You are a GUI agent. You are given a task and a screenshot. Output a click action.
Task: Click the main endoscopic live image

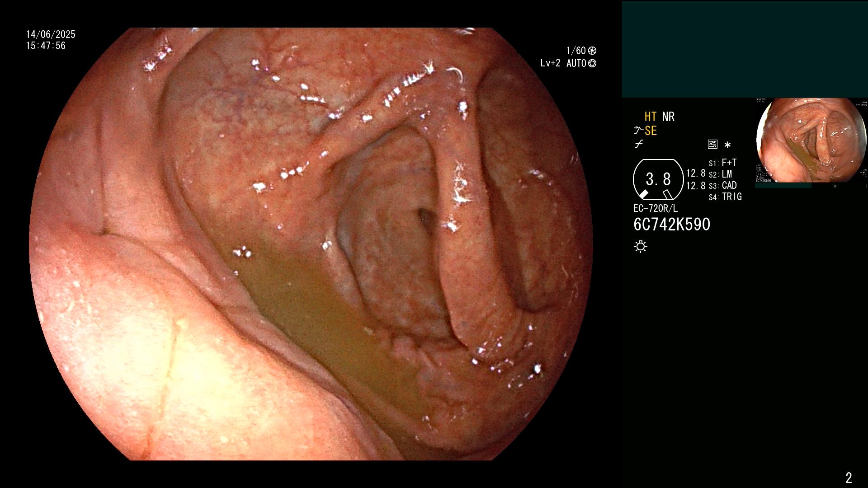pos(311,244)
